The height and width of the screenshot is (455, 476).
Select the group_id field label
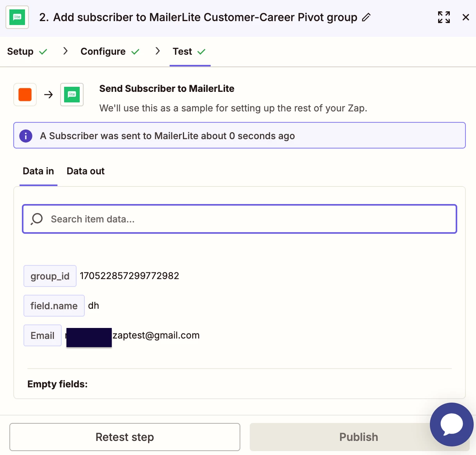(x=50, y=276)
